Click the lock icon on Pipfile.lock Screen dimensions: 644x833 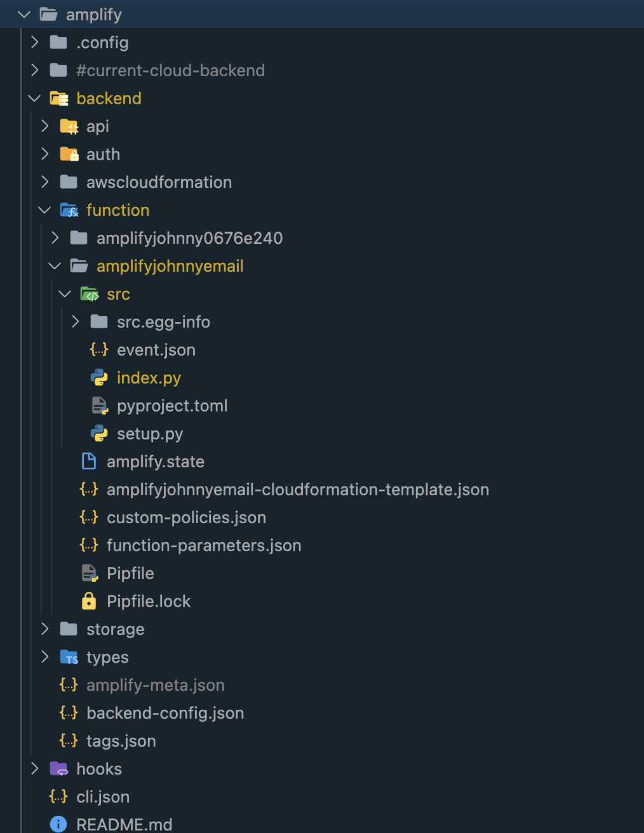(x=89, y=601)
